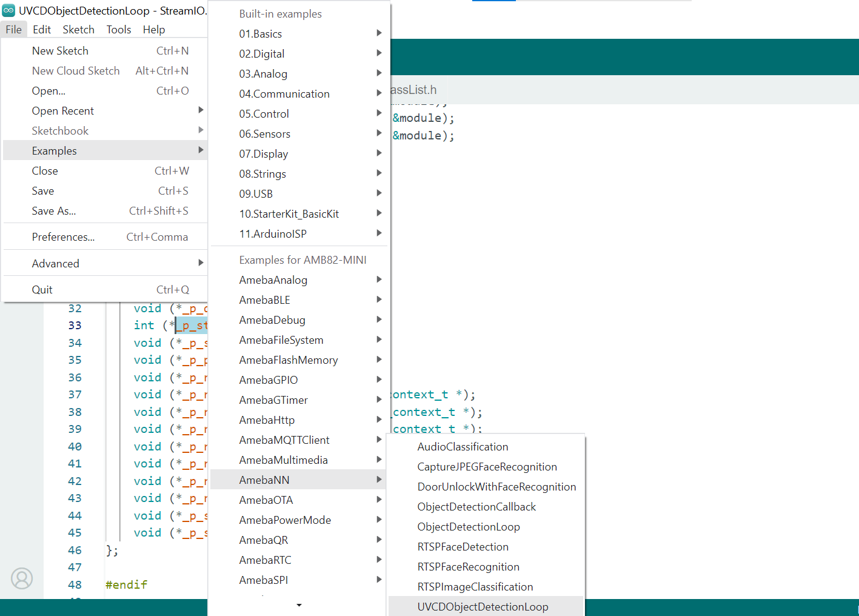
Task: Choose the UVCDObjectDetectionLoop example
Action: pyautogui.click(x=483, y=607)
